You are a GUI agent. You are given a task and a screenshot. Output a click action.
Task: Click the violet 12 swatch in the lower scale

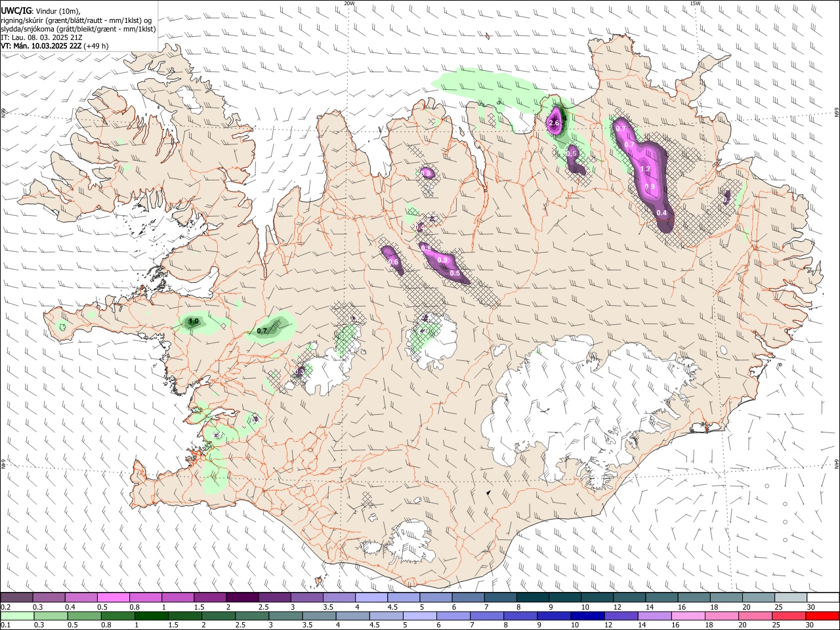coord(620,616)
